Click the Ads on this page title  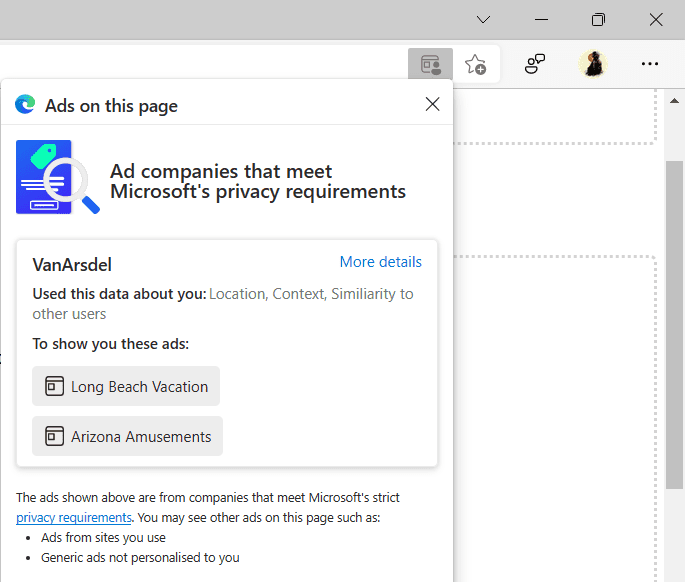tap(111, 106)
